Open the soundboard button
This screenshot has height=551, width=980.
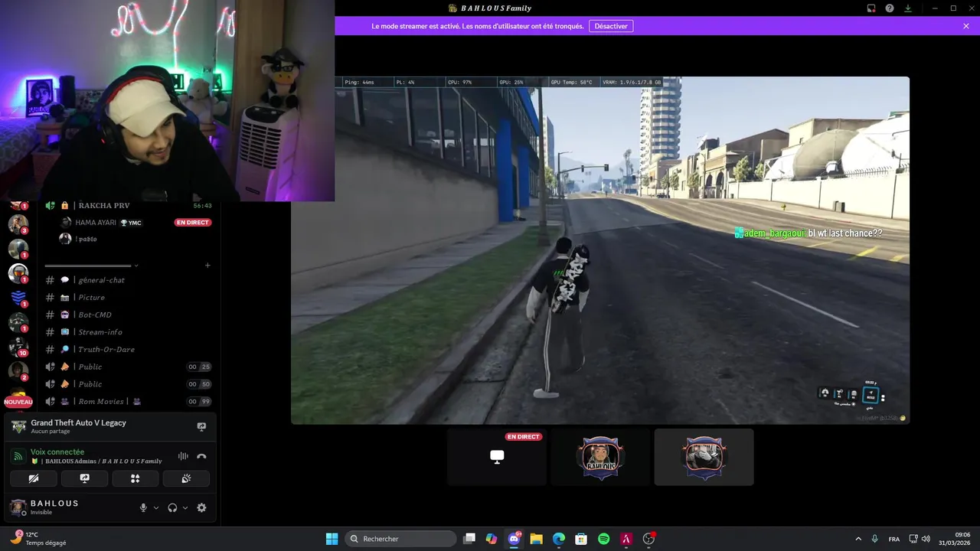(x=186, y=478)
